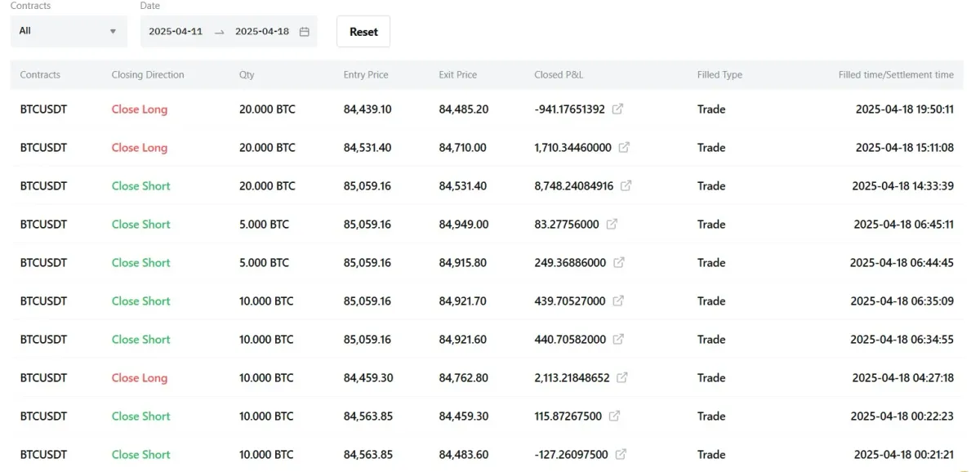
Task: Click the start date 2025-04-11 field
Action: point(176,32)
